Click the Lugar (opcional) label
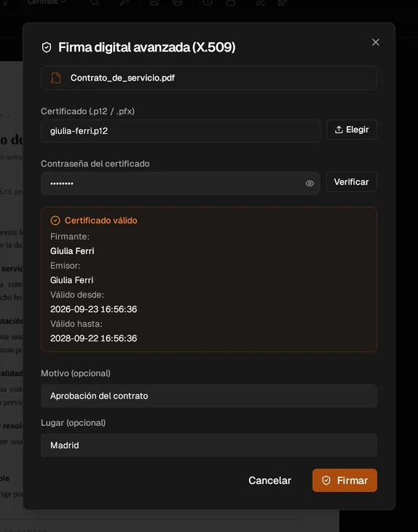Viewport: 418px width, 532px height. [x=73, y=423]
